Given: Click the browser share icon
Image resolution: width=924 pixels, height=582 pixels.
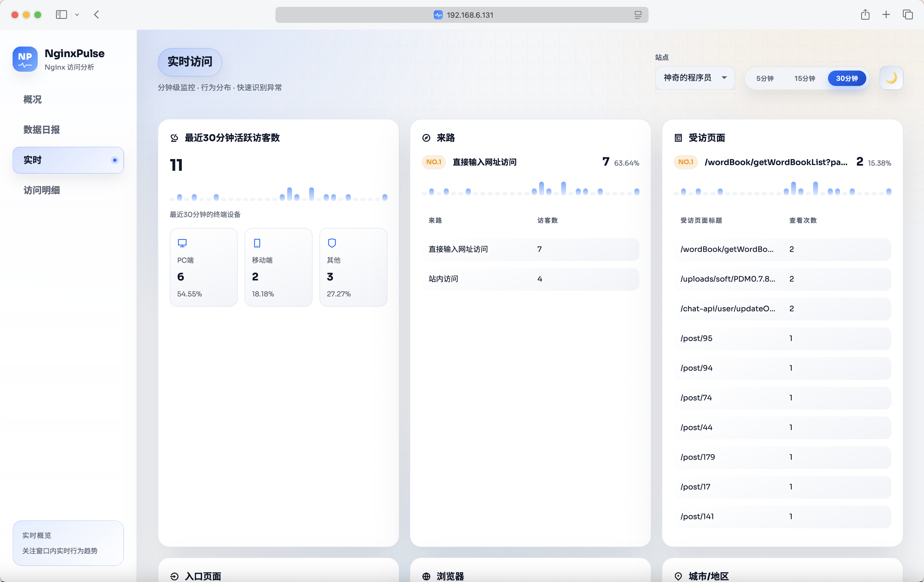Looking at the screenshot, I should pyautogui.click(x=865, y=15).
